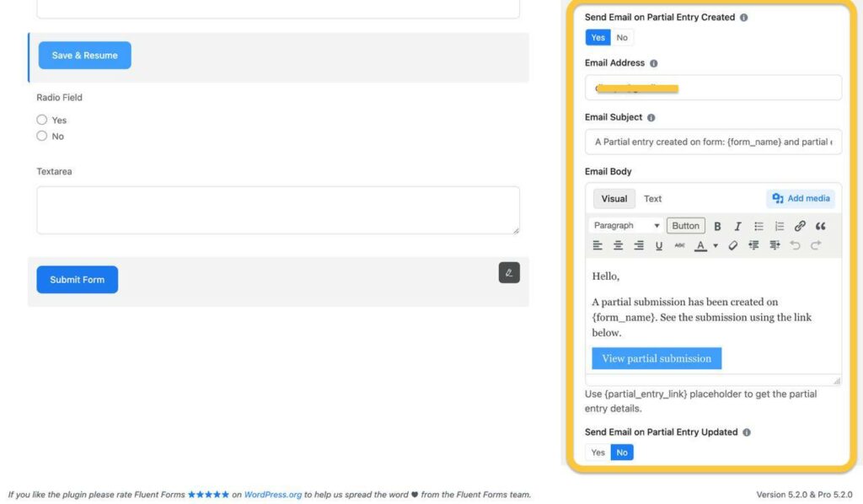Viewport: 863px width, 504px height.
Task: Redo the last editor change
Action: click(816, 245)
